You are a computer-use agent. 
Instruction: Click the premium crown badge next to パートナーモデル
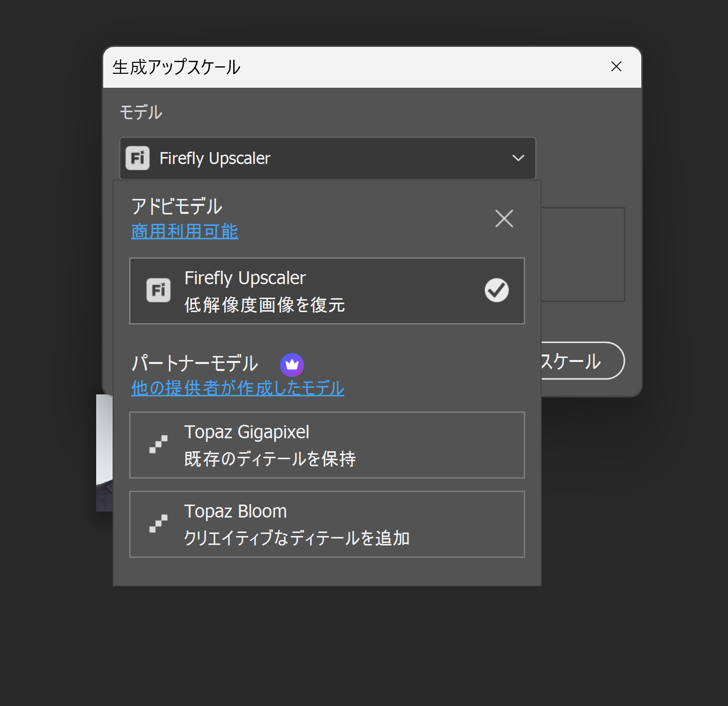tap(292, 365)
